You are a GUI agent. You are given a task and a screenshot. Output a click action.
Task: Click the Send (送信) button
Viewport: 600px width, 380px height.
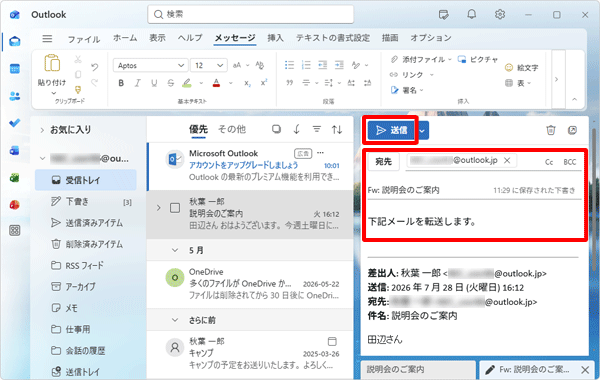(x=391, y=130)
